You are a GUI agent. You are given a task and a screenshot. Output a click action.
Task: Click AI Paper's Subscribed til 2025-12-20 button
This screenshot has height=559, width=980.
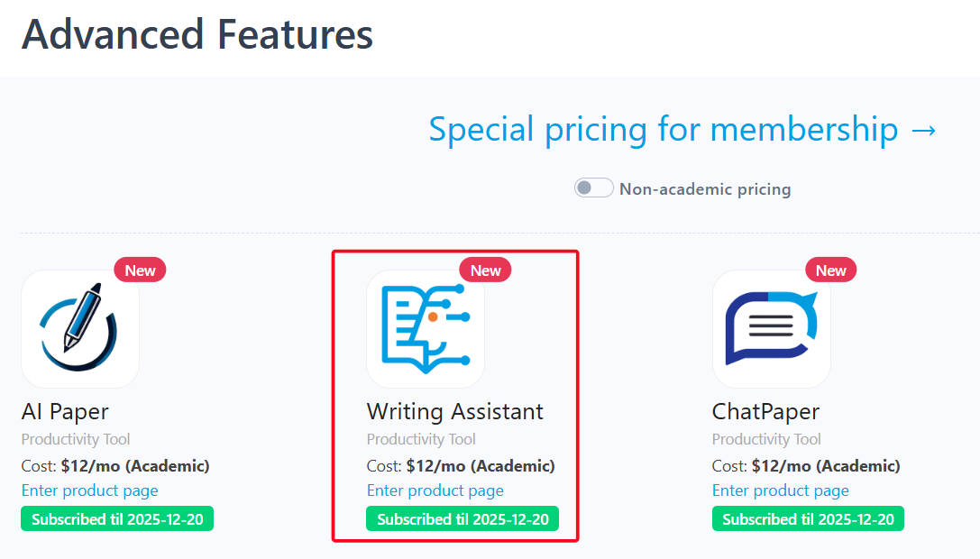117,519
